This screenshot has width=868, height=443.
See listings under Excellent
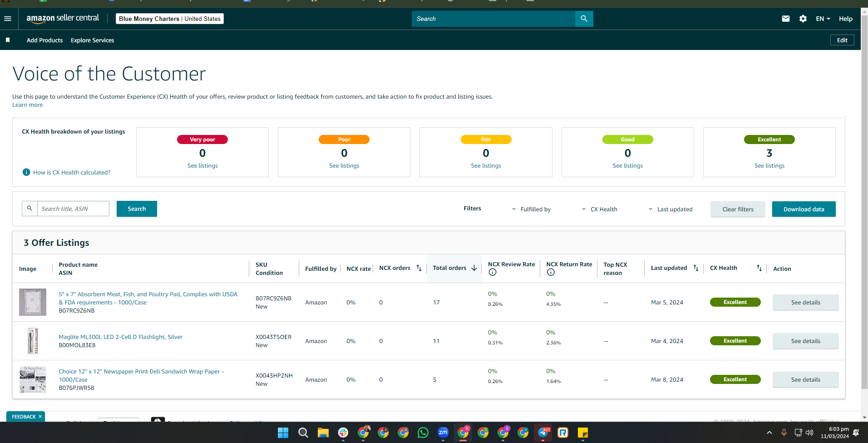(769, 166)
